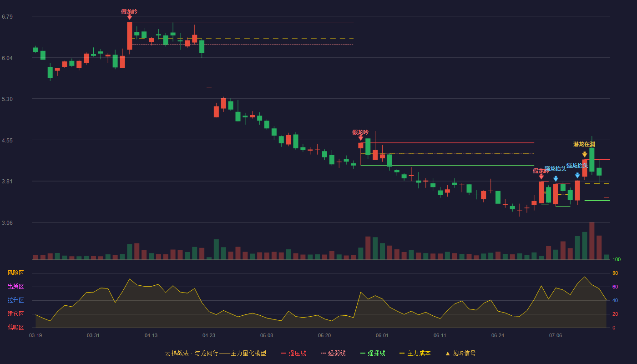This screenshot has width=637, height=364.
Task: Toggle the 龙吟信号 legend entry
Action: pyautogui.click(x=460, y=353)
